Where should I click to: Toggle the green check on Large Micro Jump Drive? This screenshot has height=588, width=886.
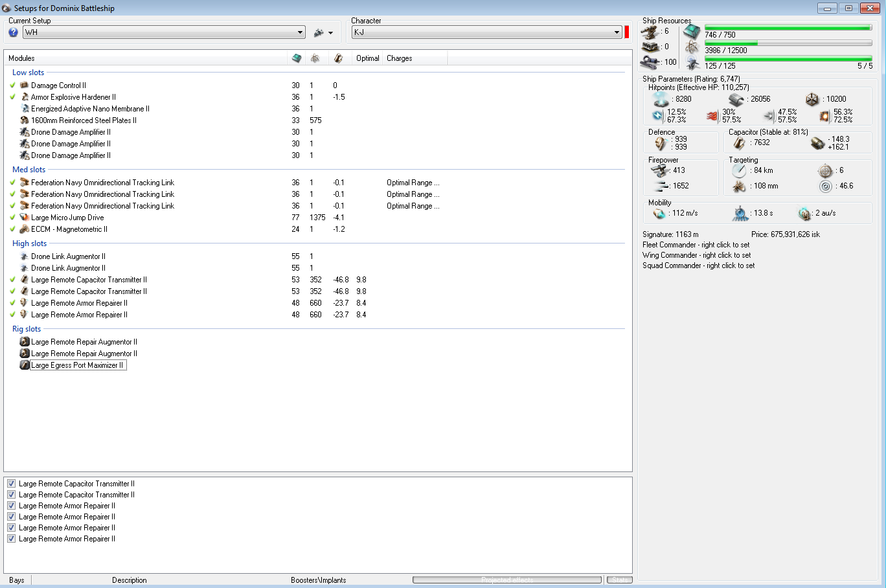point(12,218)
